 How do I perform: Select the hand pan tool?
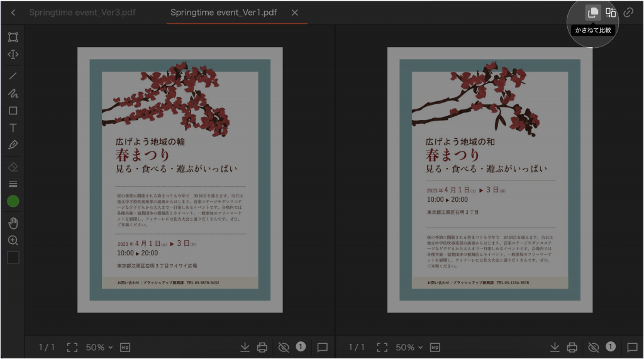pos(13,223)
